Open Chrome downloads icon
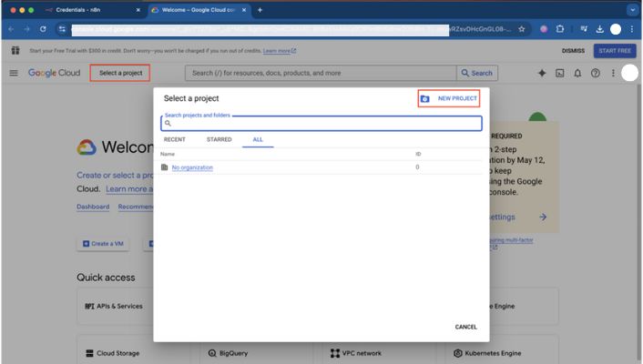Screen dimensions: 643x364 tap(599, 29)
